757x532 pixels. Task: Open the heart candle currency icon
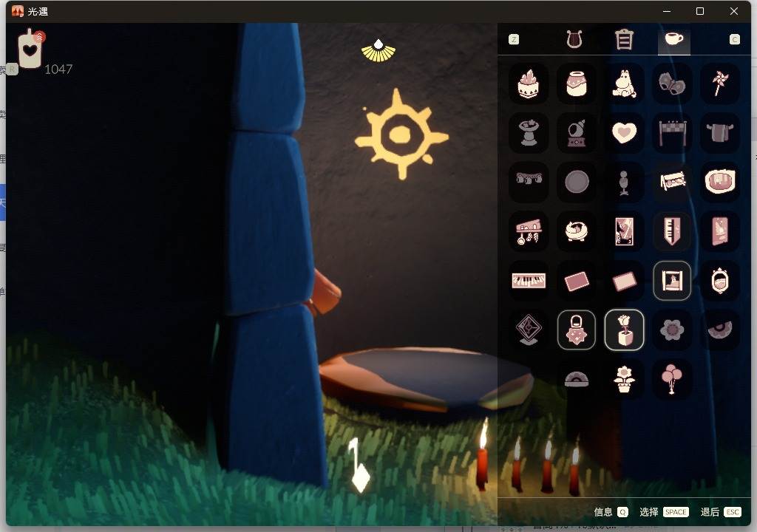(x=31, y=49)
